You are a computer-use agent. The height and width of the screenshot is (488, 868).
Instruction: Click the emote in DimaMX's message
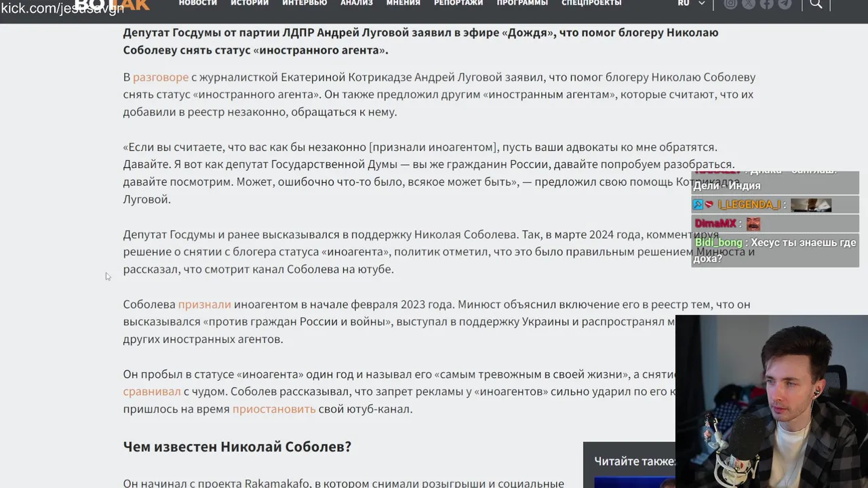point(753,224)
